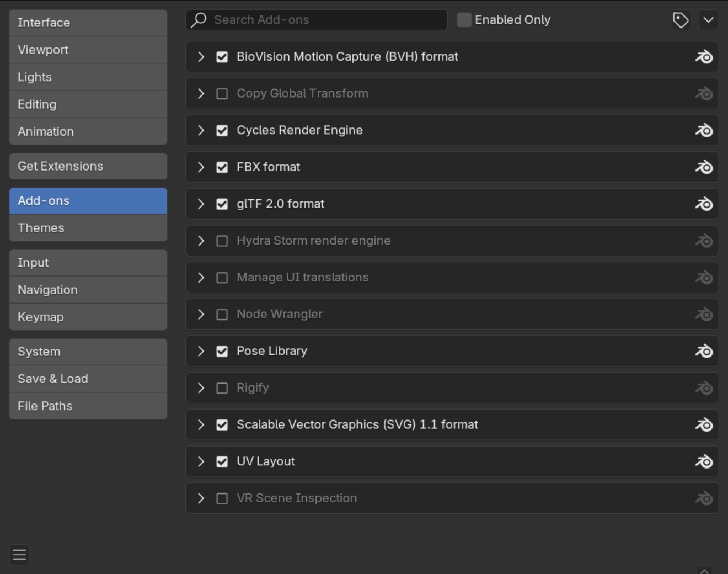Click Blender logo icon on Cycles Render Engine row
The height and width of the screenshot is (574, 728).
point(704,131)
